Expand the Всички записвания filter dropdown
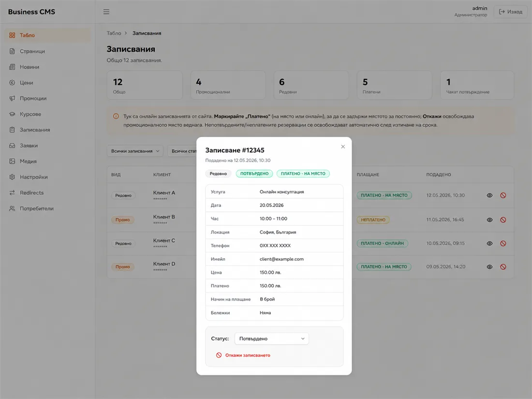This screenshot has width=532, height=399. (x=135, y=151)
